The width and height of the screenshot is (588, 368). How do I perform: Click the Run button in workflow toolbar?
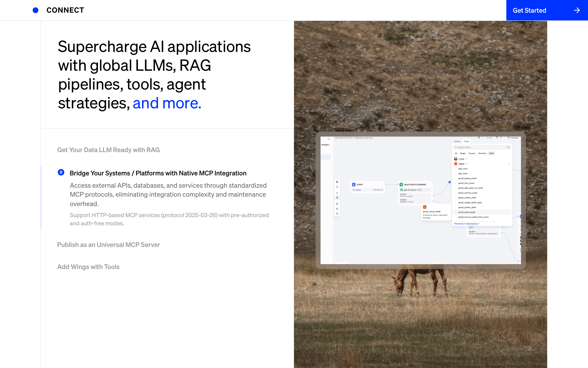click(x=489, y=138)
